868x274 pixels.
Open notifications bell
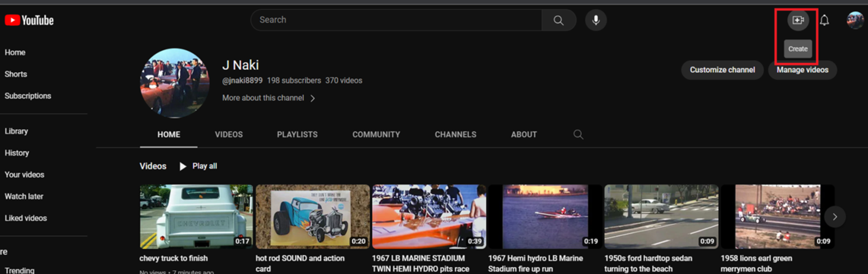pyautogui.click(x=824, y=20)
